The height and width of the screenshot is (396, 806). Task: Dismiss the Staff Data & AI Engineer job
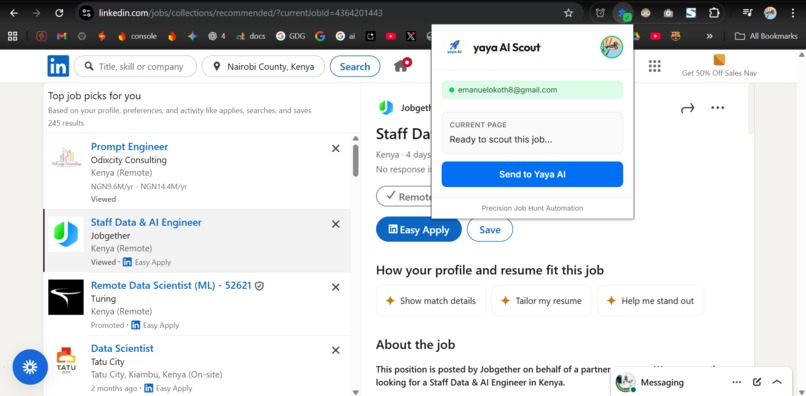click(336, 224)
